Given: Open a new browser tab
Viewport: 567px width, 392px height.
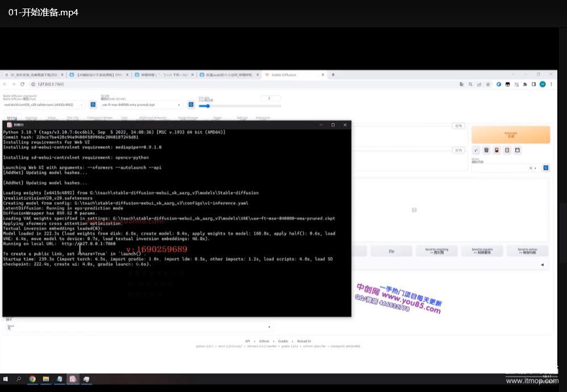Looking at the screenshot, I should click(x=333, y=74).
